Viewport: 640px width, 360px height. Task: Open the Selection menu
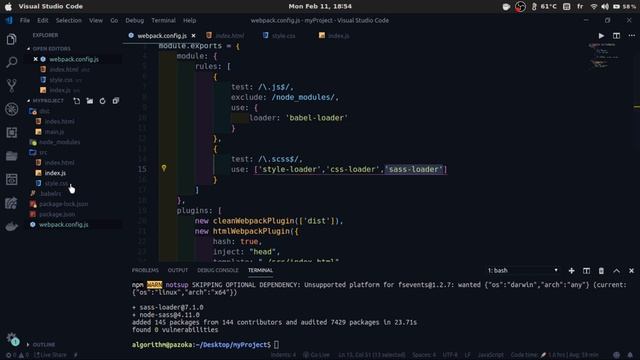point(69,20)
